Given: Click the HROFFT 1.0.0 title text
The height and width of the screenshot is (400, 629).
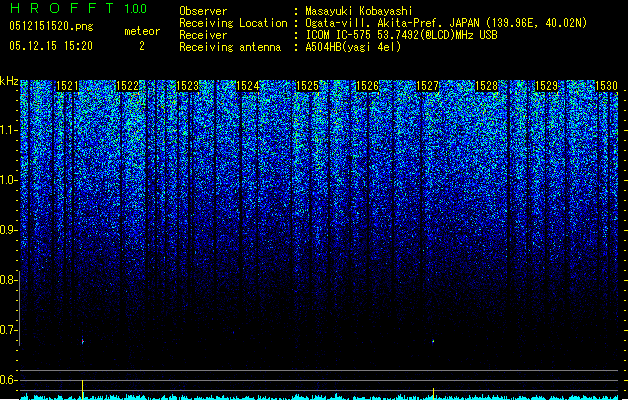Looking at the screenshot, I should 78,8.
